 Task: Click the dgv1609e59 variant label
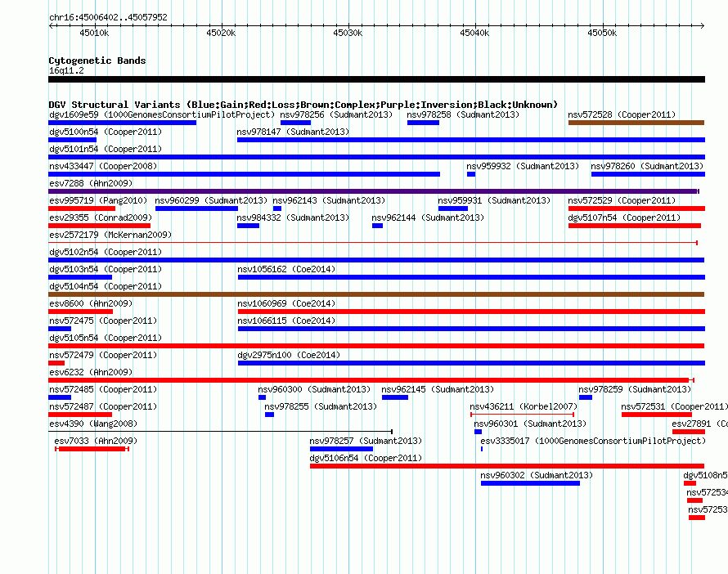[162, 114]
